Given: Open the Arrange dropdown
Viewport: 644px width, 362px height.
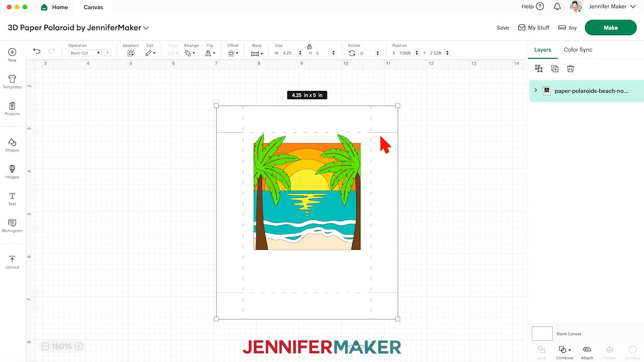Looking at the screenshot, I should pyautogui.click(x=190, y=53).
